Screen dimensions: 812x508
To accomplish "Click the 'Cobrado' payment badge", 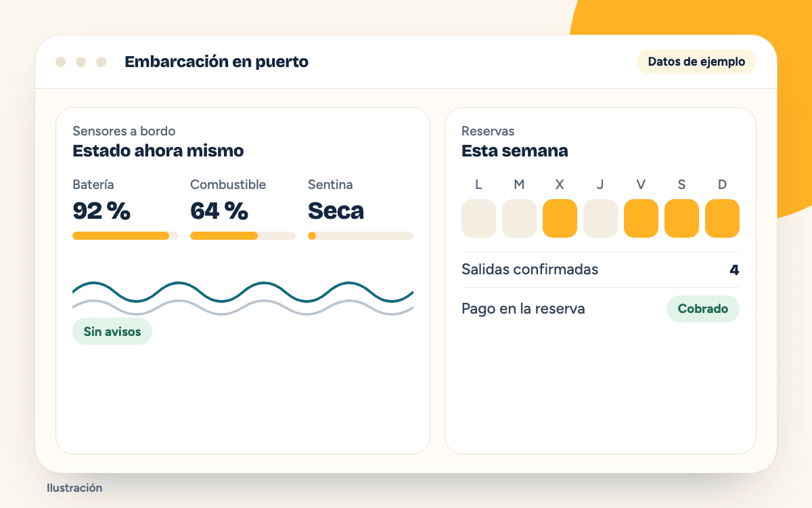I will tap(703, 309).
